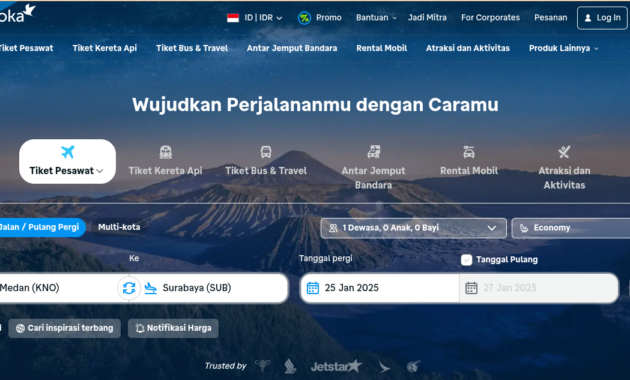Select the Multi-kota trip option
The height and width of the screenshot is (380, 630).
[x=119, y=227]
